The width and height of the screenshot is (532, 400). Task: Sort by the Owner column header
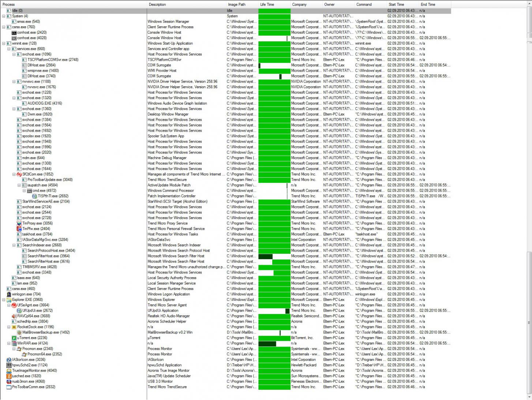point(339,4)
